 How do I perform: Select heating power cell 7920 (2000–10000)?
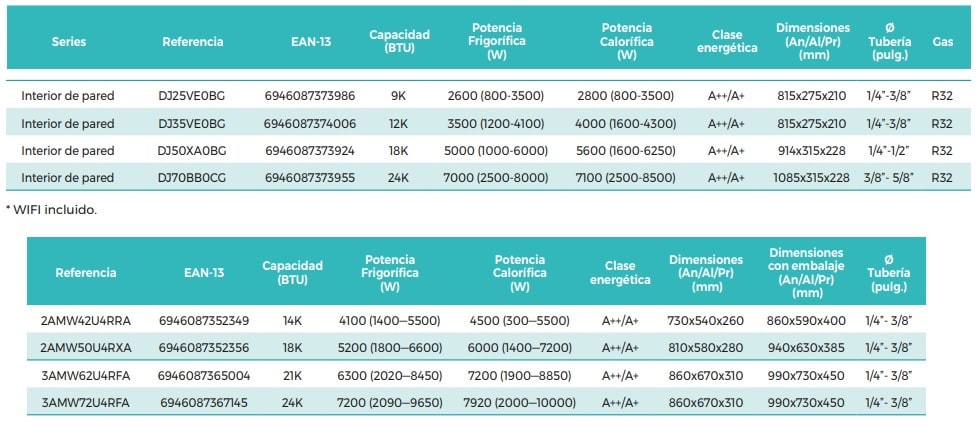(519, 402)
